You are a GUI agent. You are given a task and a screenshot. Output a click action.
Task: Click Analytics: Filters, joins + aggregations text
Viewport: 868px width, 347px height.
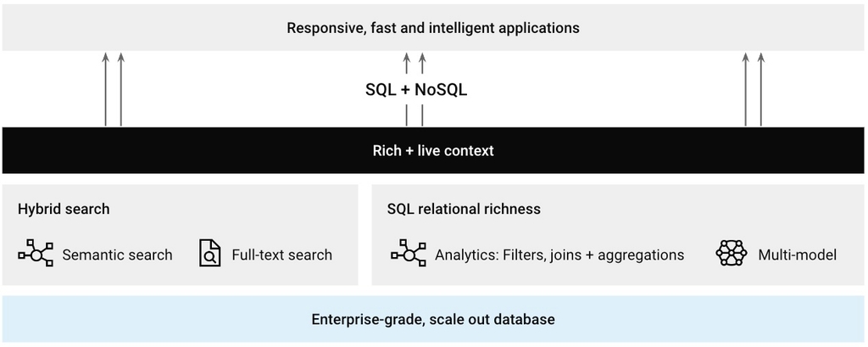click(x=559, y=255)
